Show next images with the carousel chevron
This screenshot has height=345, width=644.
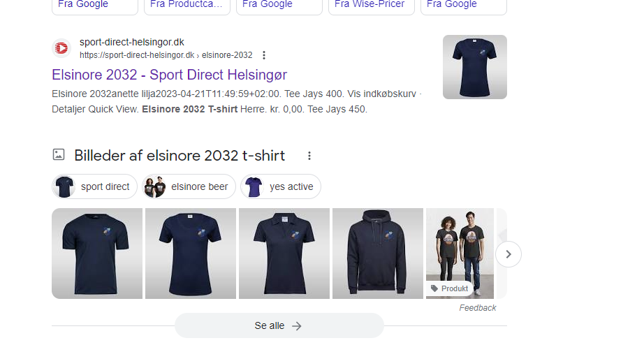tap(508, 254)
